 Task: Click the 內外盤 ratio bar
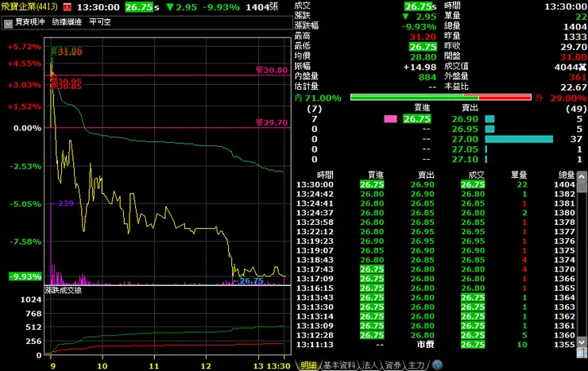click(441, 98)
